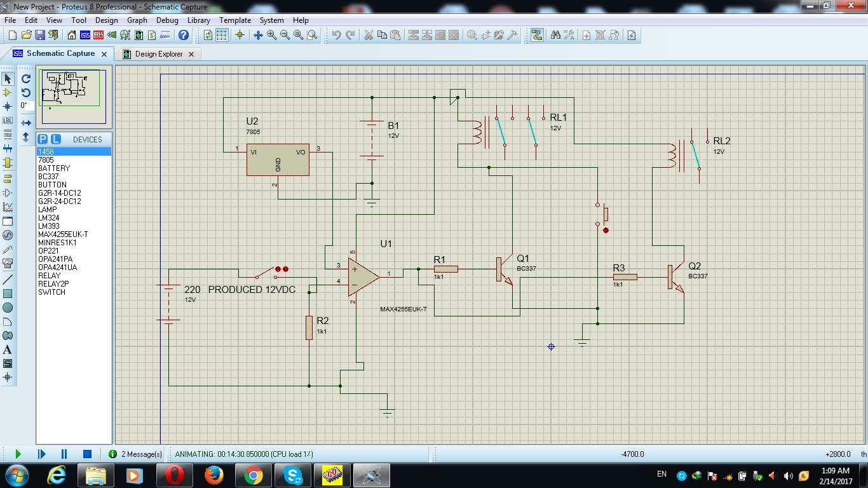This screenshot has width=868, height=488.
Task: Open the Template menu
Action: [x=235, y=20]
